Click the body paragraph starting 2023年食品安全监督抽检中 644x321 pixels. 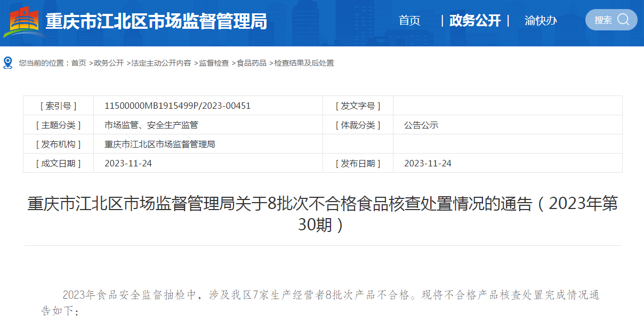320,302
